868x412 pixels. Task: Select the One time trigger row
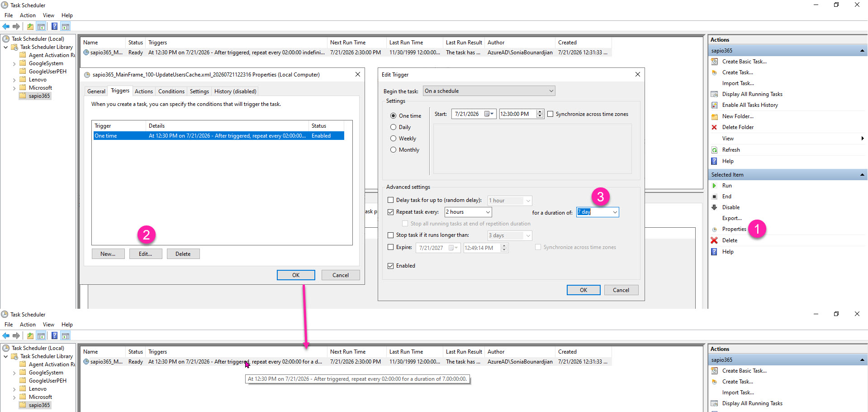pos(219,136)
